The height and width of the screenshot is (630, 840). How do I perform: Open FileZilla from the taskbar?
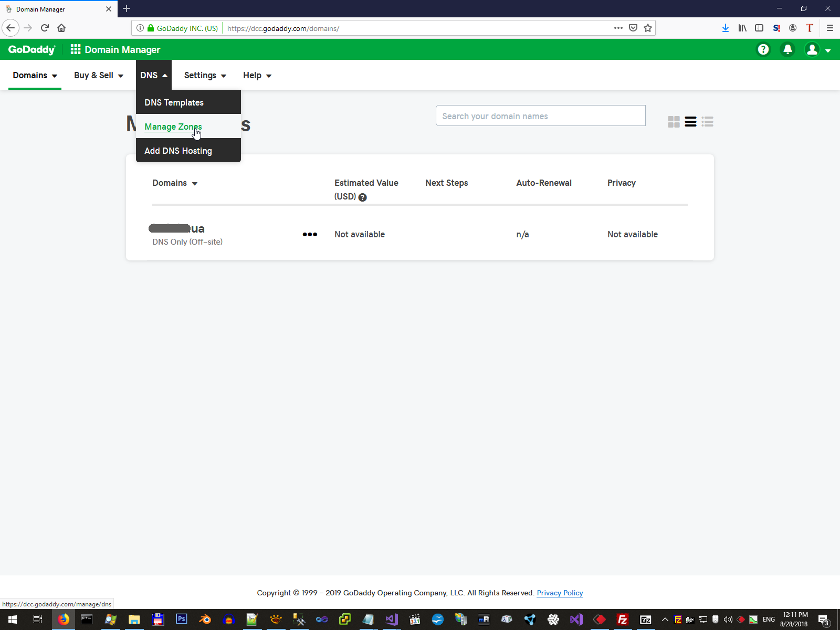tap(623, 619)
